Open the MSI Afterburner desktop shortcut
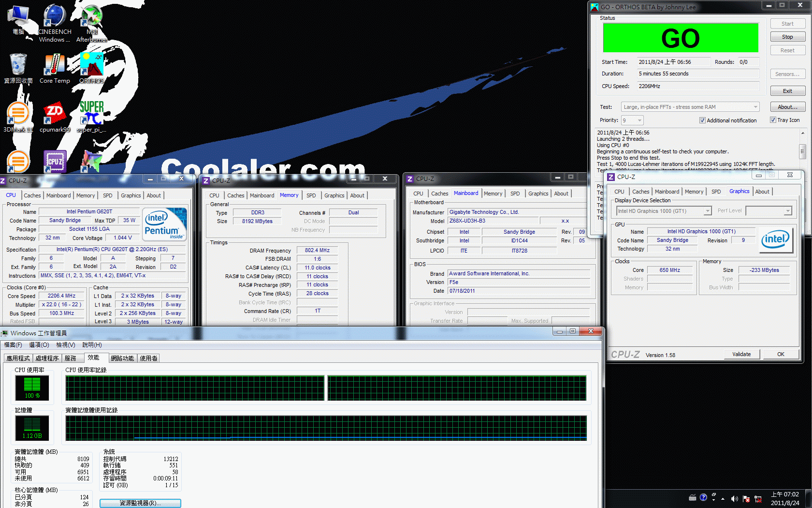This screenshot has height=508, width=812. point(91,23)
